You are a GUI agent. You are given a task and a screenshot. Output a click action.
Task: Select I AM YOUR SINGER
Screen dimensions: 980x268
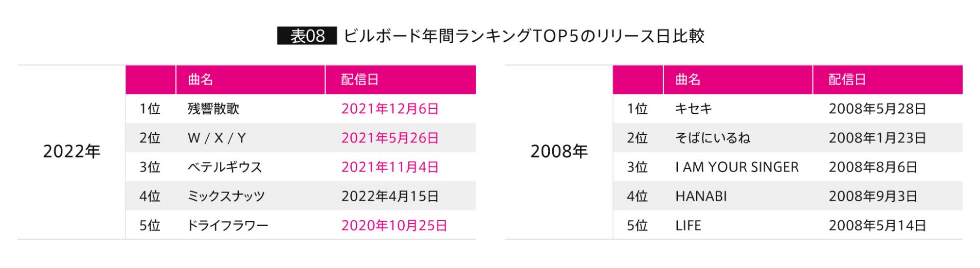(x=737, y=167)
